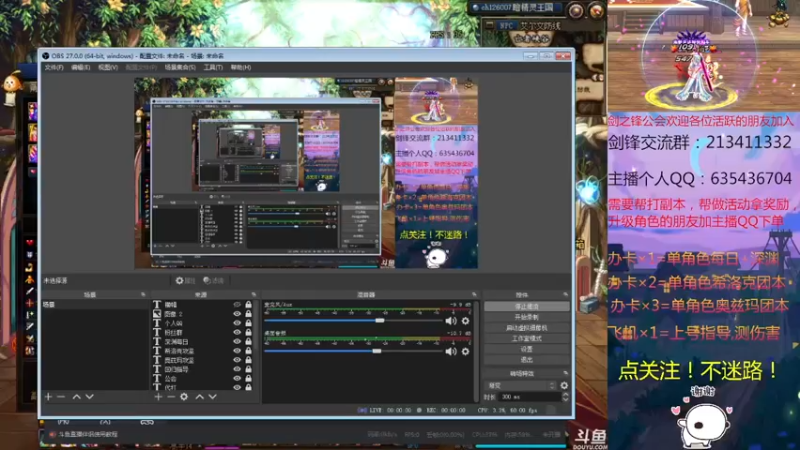Increase transition duration with up stepper
This screenshot has width=800, height=450.
(565, 394)
